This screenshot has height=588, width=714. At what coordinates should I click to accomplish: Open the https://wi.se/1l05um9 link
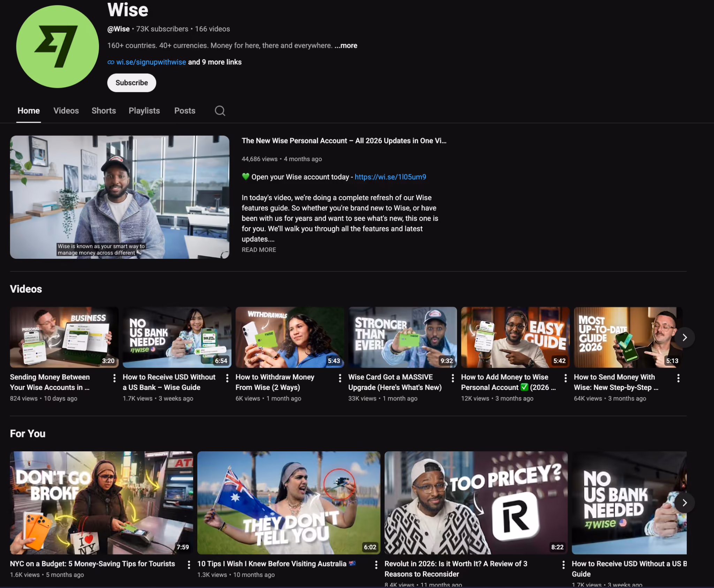(390, 177)
